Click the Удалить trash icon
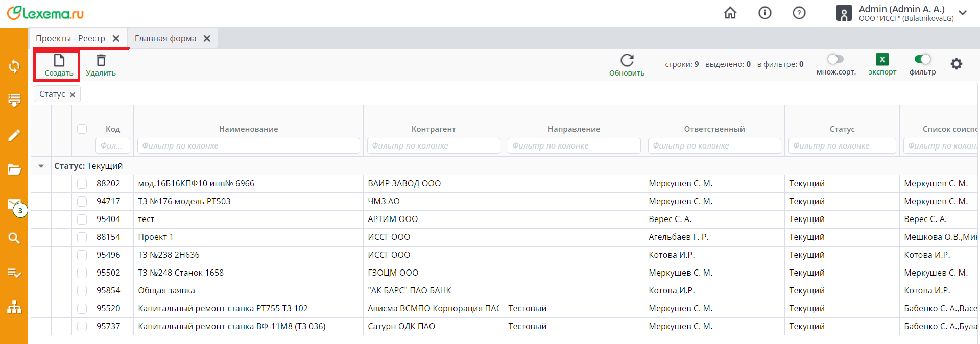 pos(101,61)
